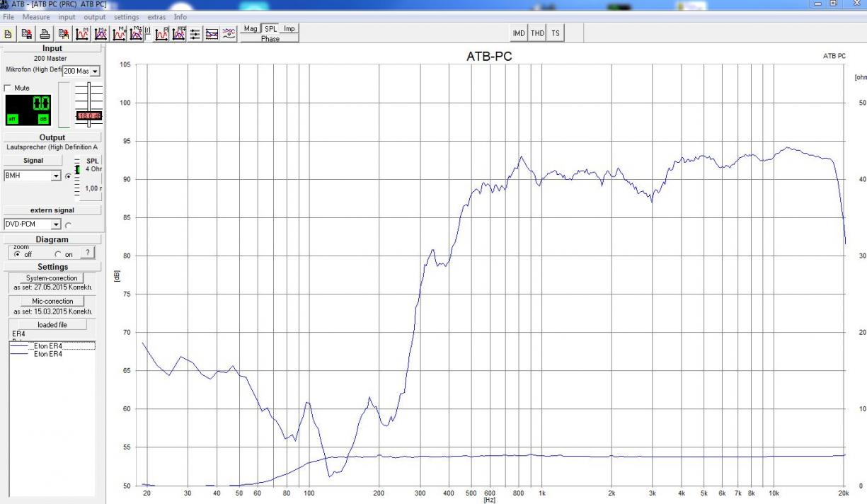Open the output menu

[x=94, y=16]
